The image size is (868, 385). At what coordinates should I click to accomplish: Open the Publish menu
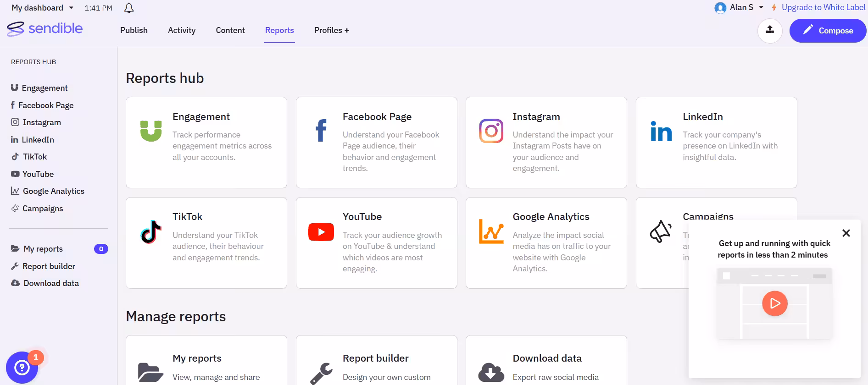(134, 30)
